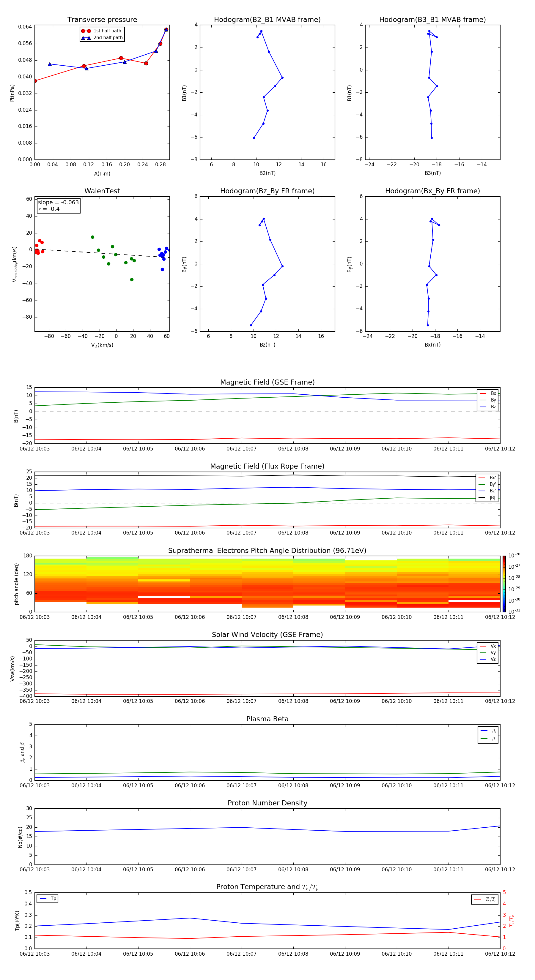Select the 'Hodogram(B3_B1 MVAB frame)' title
The width and height of the screenshot is (535, 980).
point(432,19)
